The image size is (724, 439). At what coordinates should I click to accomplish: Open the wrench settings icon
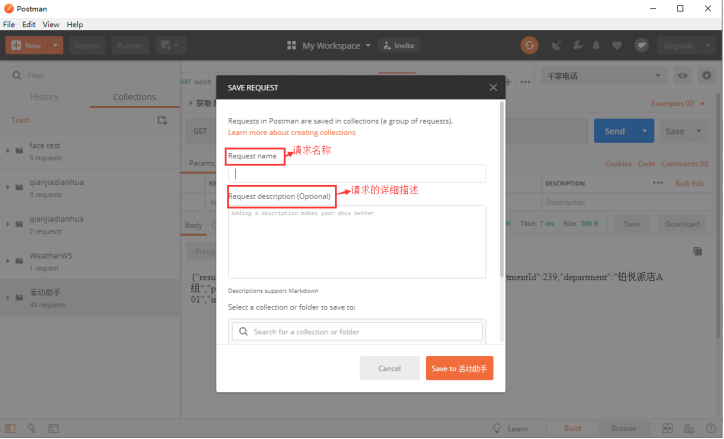coord(577,45)
